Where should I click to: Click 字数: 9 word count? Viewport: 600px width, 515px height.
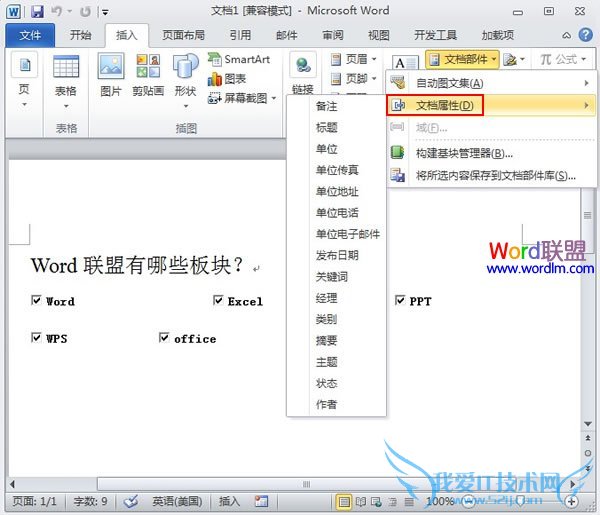[x=90, y=501]
